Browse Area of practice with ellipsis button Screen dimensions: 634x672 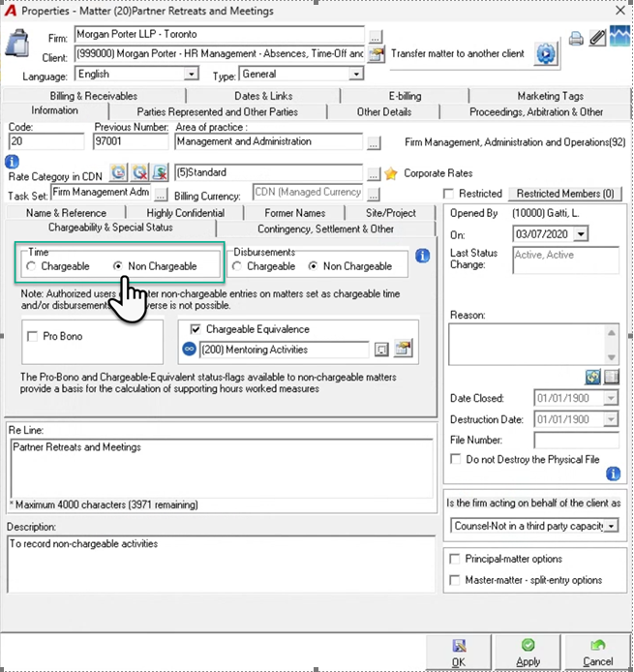tap(374, 143)
